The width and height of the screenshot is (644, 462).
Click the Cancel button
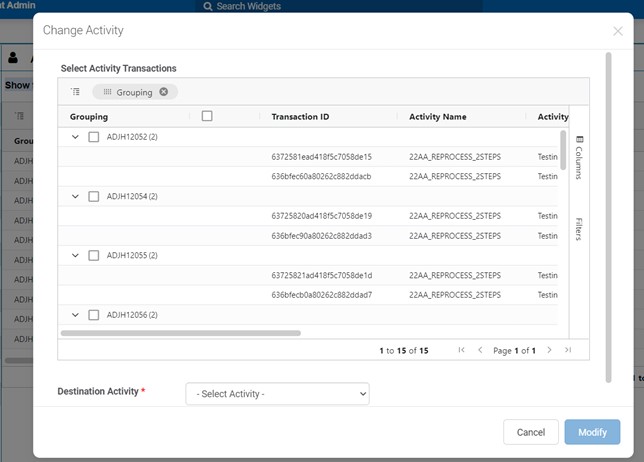(530, 432)
